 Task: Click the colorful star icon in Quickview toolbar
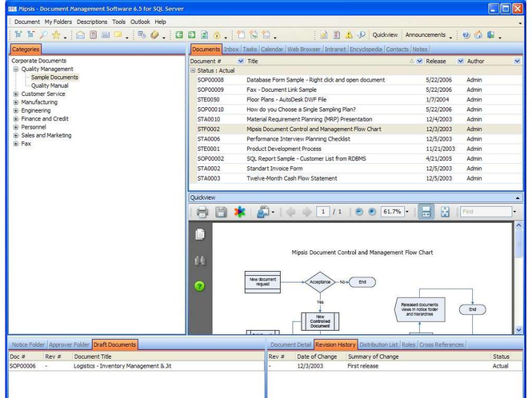click(x=239, y=212)
